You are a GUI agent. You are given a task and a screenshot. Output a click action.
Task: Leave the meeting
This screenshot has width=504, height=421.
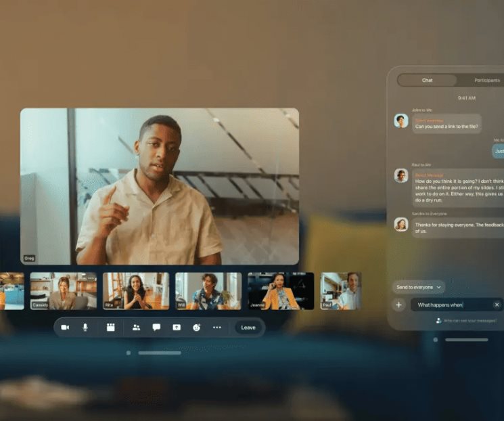point(248,328)
